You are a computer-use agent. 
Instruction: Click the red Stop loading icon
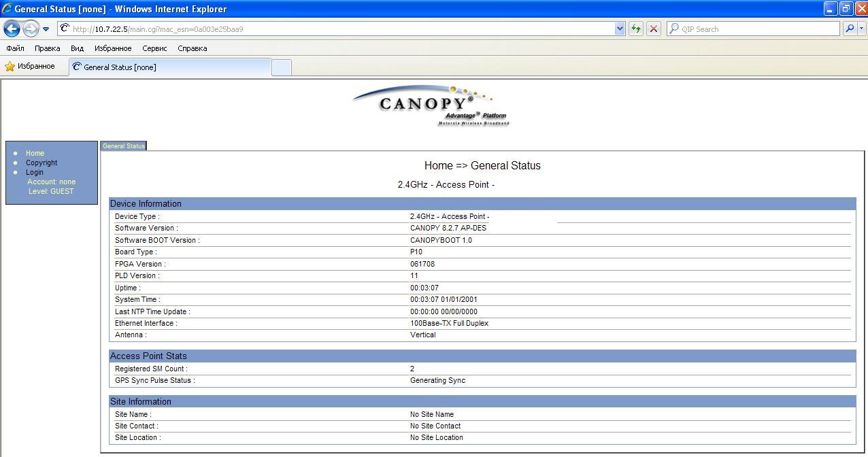653,29
